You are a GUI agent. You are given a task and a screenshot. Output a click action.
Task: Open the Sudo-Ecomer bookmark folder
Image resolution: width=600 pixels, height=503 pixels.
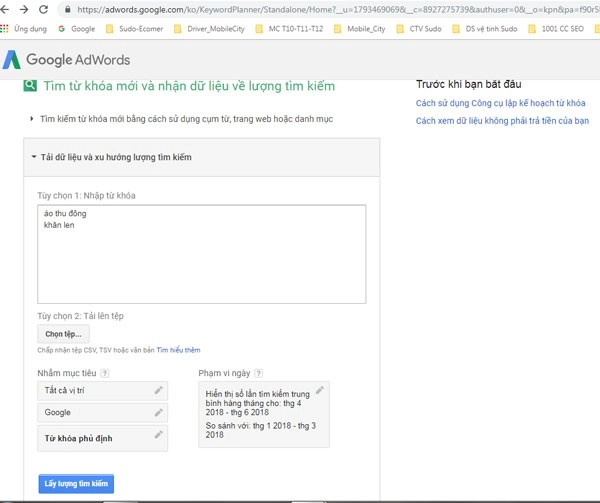coord(134,29)
